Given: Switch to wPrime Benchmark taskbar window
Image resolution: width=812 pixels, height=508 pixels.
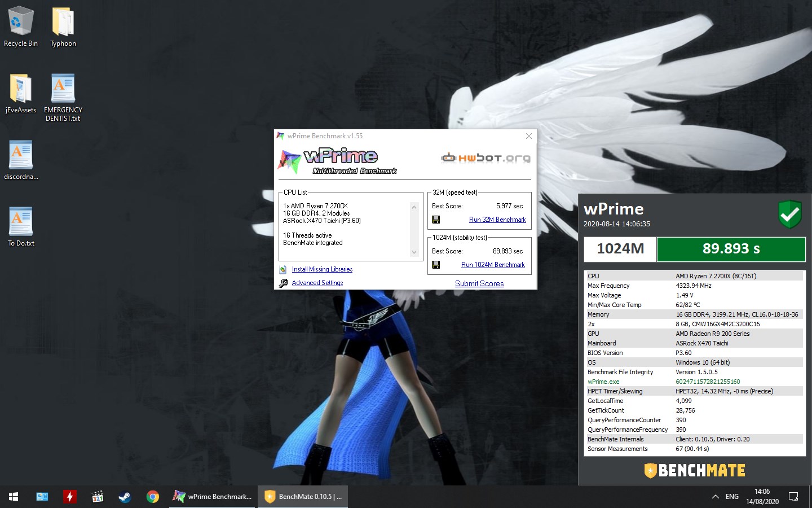Looking at the screenshot, I should 213,497.
